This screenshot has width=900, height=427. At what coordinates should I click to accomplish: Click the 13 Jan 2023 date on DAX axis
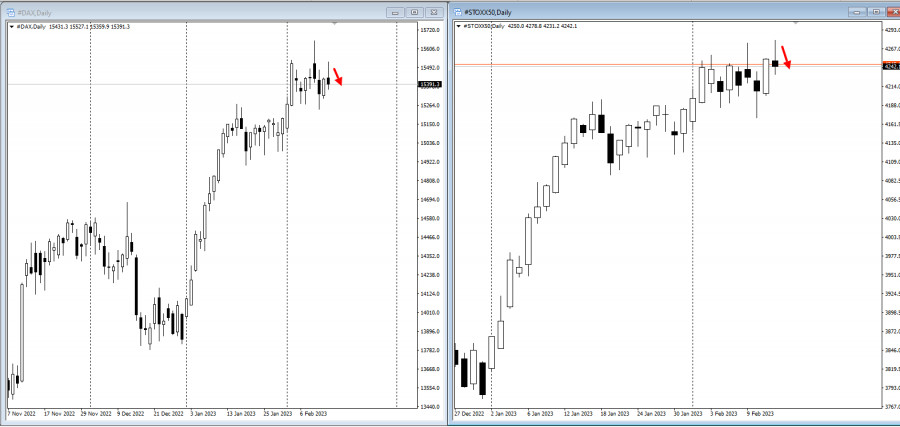point(240,413)
